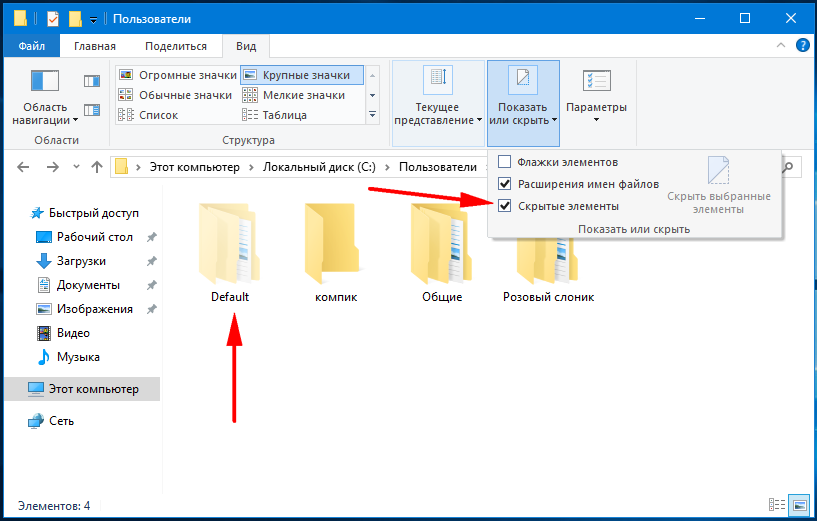Viewport: 817px width, 521px height.
Task: Open Quick Access toolbar dropdown arrow
Action: [x=93, y=20]
